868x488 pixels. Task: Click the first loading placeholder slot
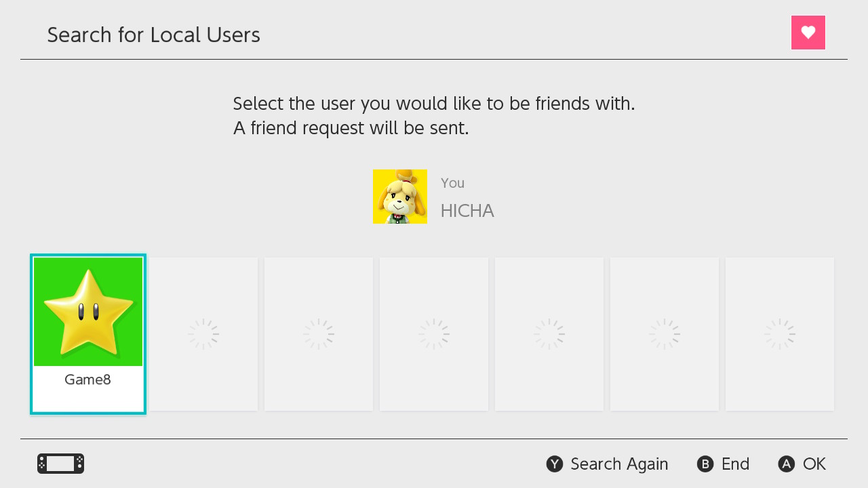pos(203,333)
